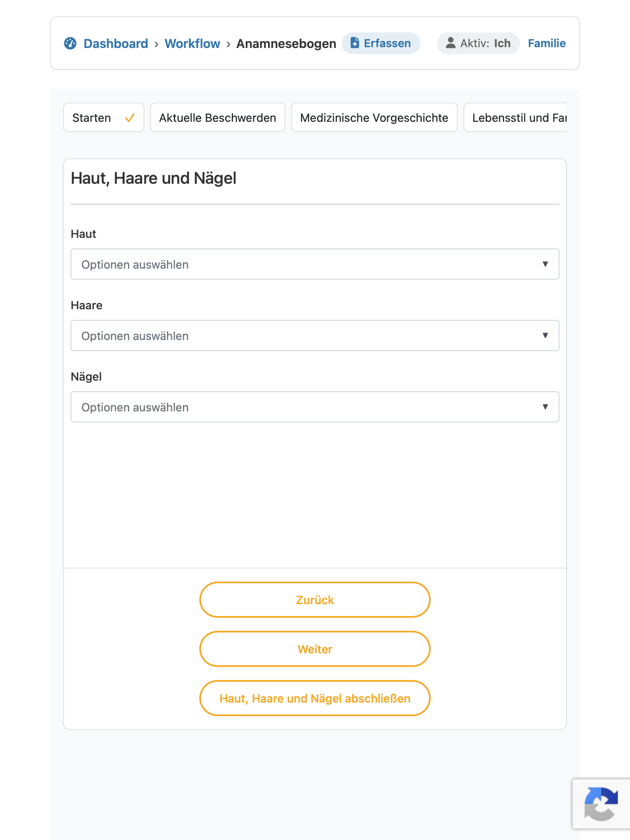Switch to the Aktuelle Beschwerden tab
The image size is (630, 840).
coord(218,117)
